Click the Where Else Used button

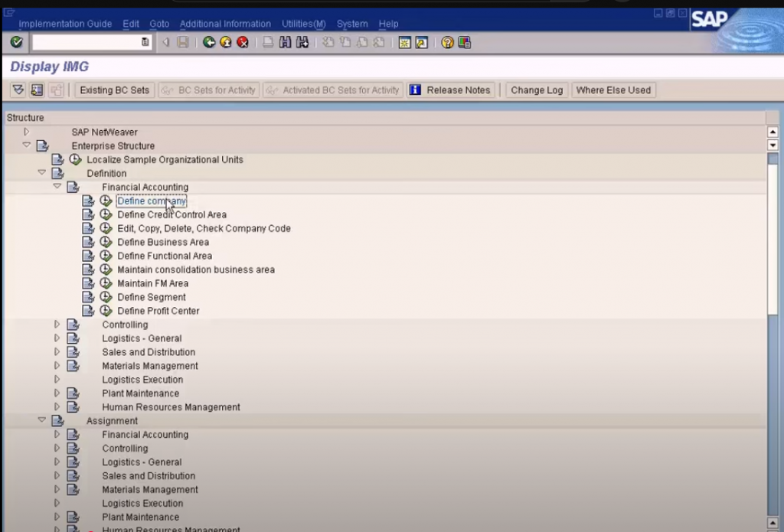(613, 90)
